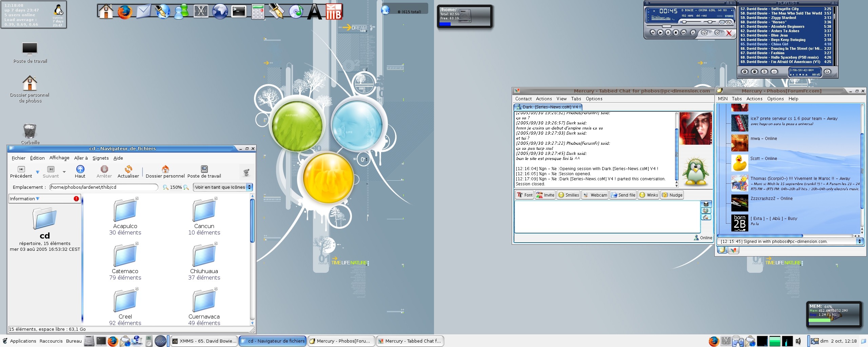Open the 'Voir en tant que Icônes' dropdown

click(223, 187)
